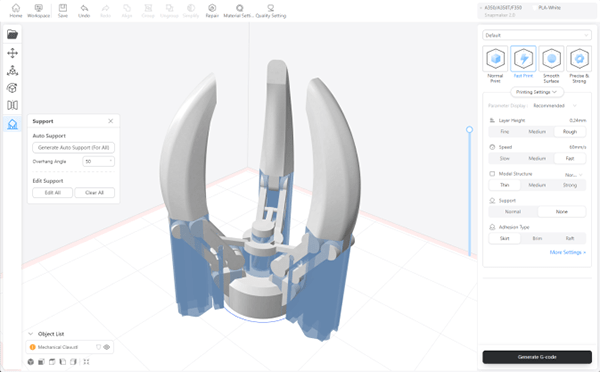
Task: Click the Ungroup toolbar icon
Action: pos(170,11)
